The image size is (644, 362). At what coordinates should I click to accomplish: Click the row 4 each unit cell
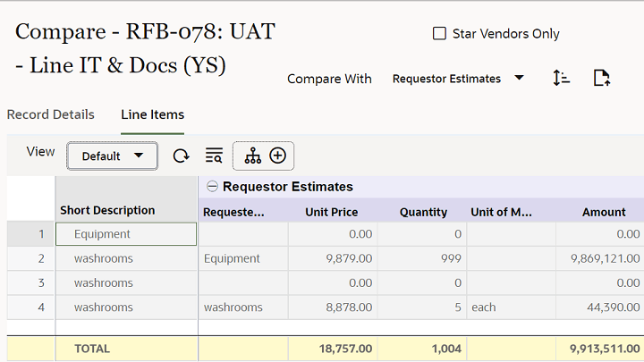510,307
